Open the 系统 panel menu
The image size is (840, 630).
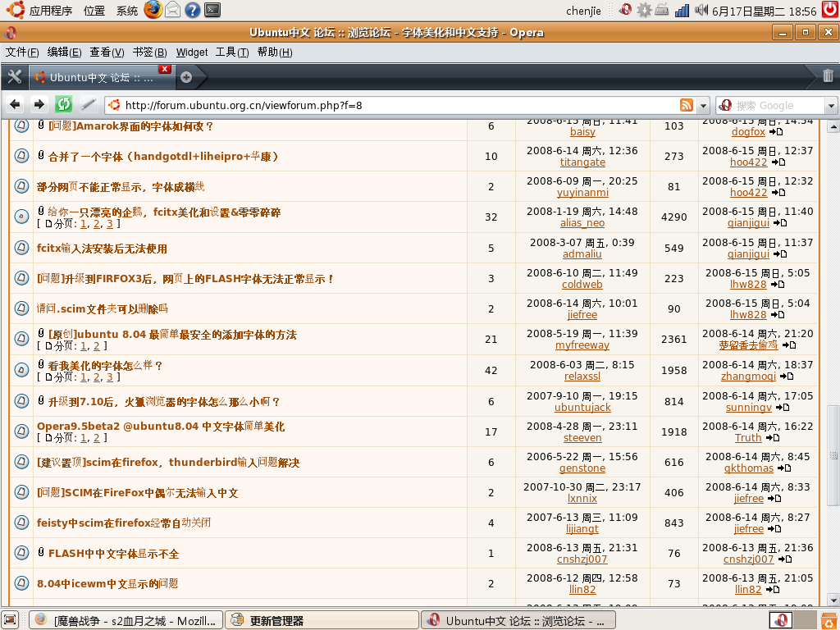pyautogui.click(x=127, y=11)
